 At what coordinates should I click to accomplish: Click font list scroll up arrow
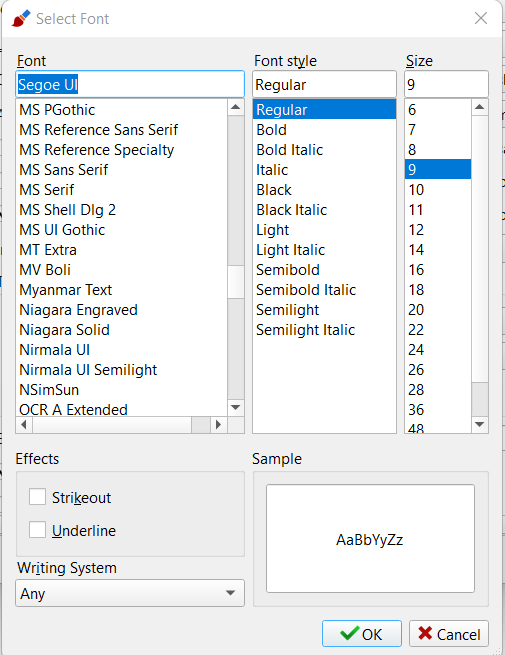coord(236,107)
